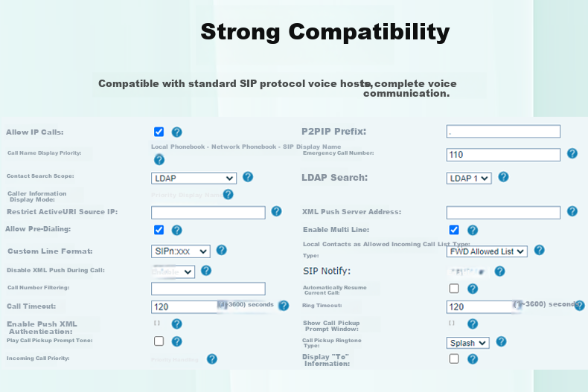Click help icon for Call Timeout field

coord(284,306)
